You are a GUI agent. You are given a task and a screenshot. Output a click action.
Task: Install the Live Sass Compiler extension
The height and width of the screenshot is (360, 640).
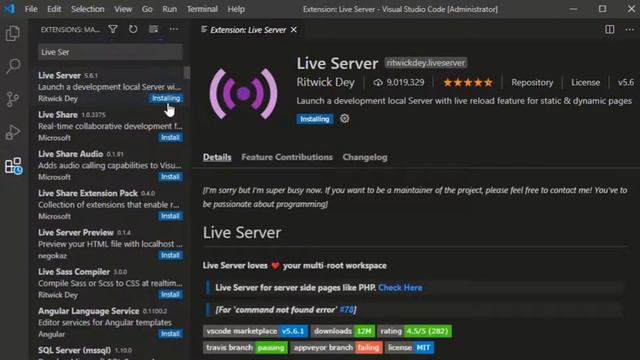pyautogui.click(x=170, y=295)
